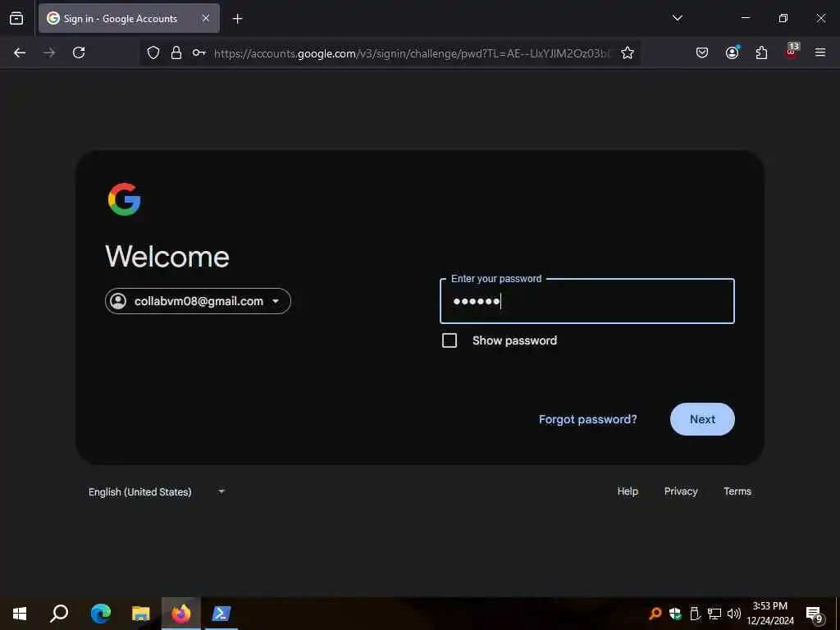Select the Sign in - Google Accounts tab
Viewport: 840px width, 630px height.
(129, 18)
